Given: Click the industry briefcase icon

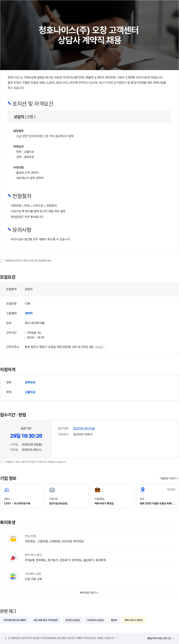Looking at the screenshot, I should [98, 490].
